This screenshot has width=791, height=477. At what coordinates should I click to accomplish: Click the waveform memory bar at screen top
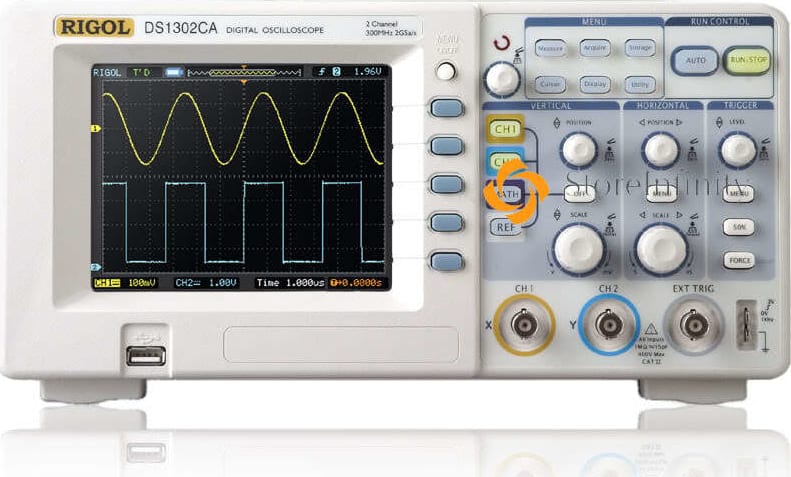244,73
